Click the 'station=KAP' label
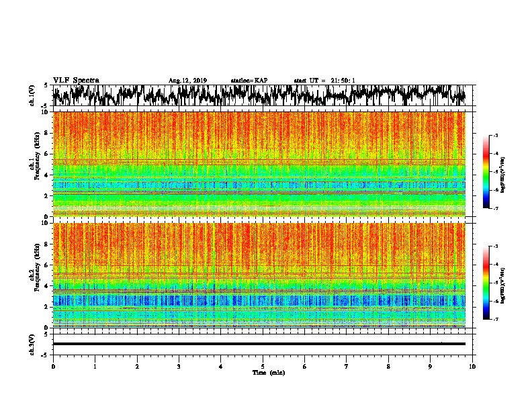The height and width of the screenshot is (411, 532). pyautogui.click(x=249, y=81)
